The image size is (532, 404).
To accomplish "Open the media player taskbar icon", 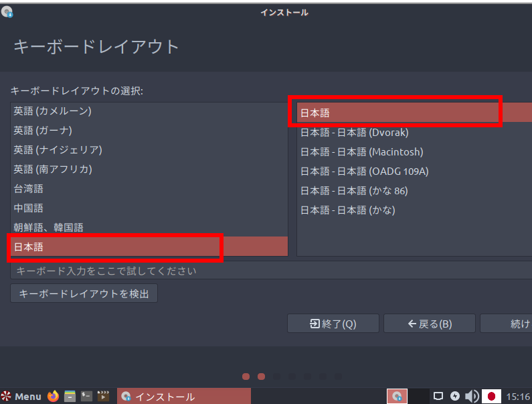I will coord(103,396).
